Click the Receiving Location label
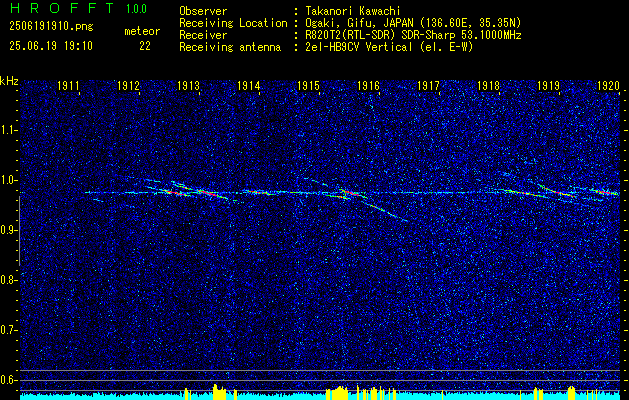629x400 pixels. click(x=233, y=23)
